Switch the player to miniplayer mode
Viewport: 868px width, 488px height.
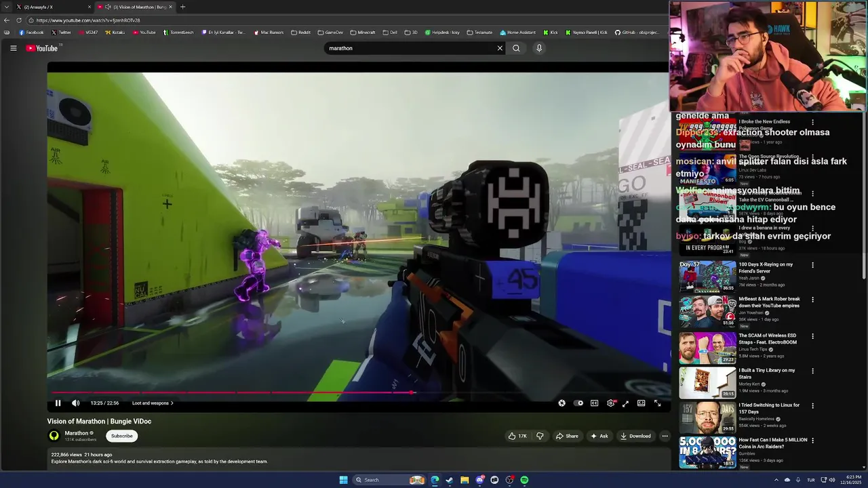(625, 403)
